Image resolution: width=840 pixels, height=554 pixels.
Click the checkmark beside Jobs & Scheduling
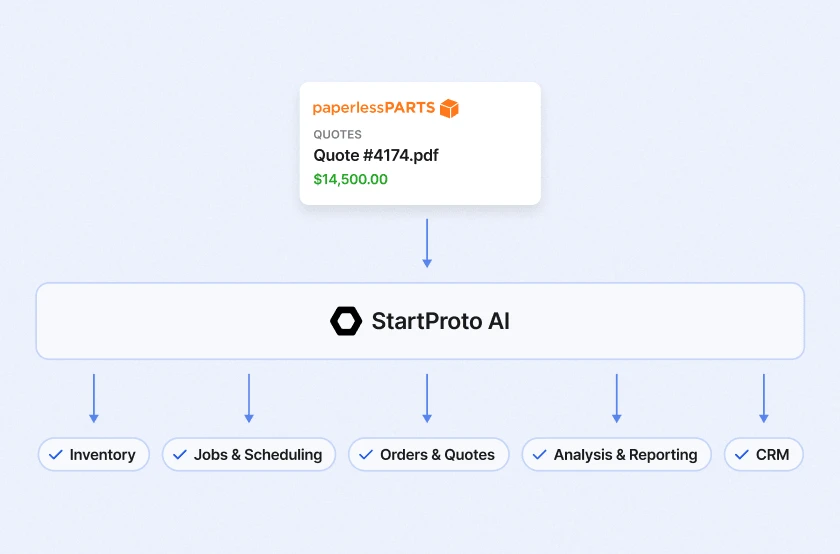(180, 455)
